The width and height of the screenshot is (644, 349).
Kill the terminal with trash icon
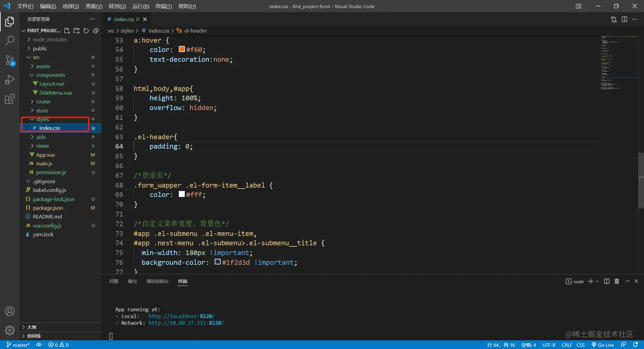617,281
